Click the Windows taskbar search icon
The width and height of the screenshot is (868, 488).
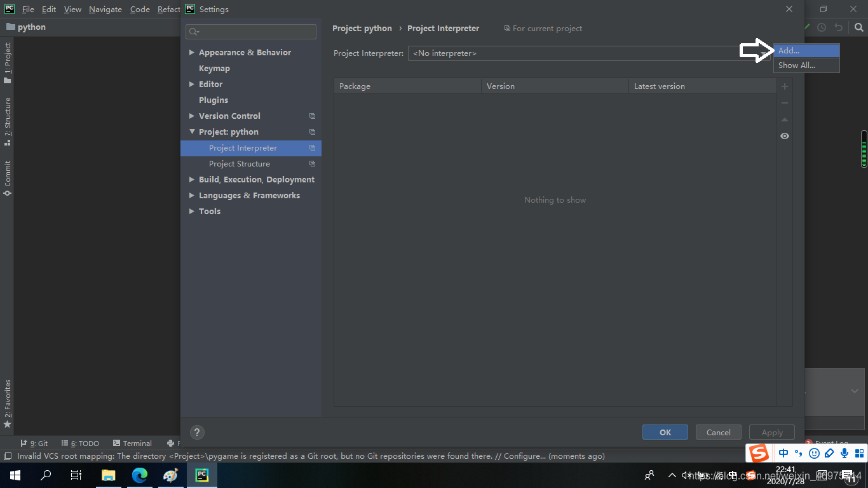[46, 475]
